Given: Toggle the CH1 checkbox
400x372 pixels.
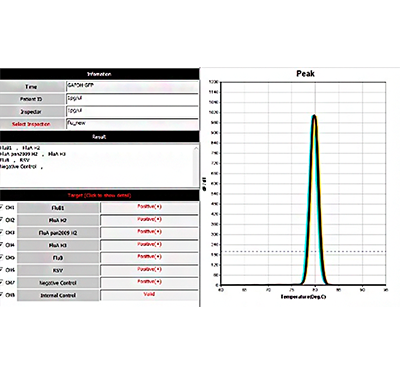Looking at the screenshot, I should (x=1, y=207).
